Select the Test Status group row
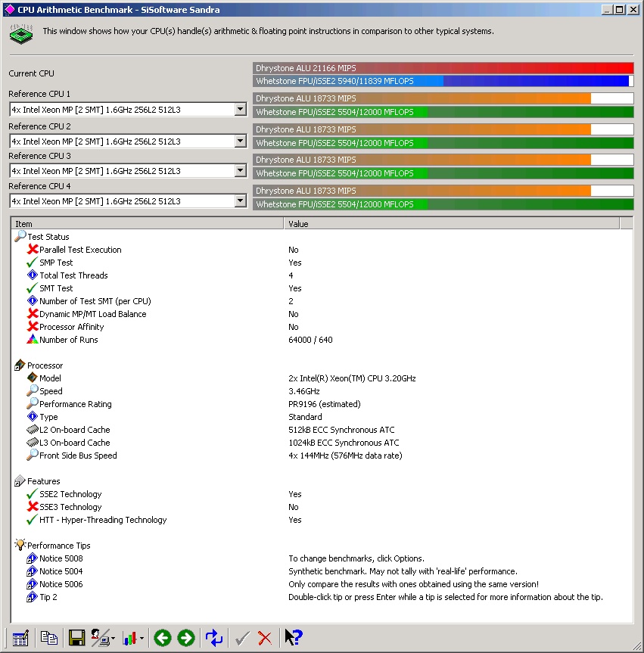The width and height of the screenshot is (644, 653). point(48,237)
